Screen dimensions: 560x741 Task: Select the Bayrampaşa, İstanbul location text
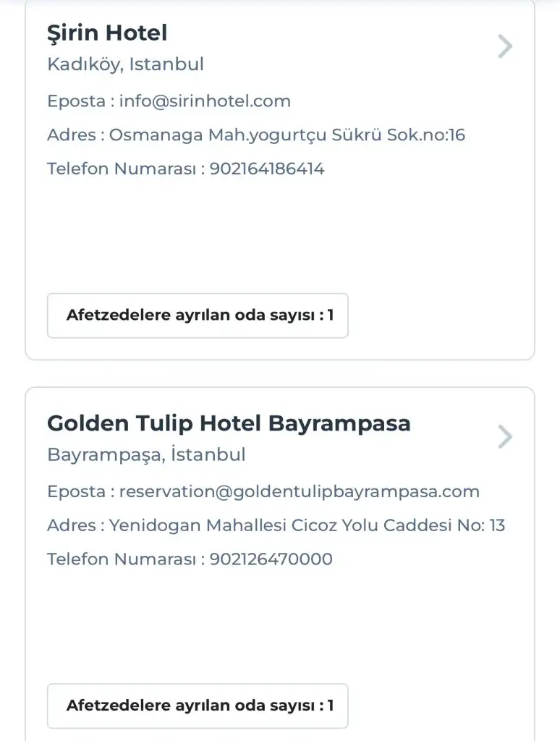coord(146,454)
